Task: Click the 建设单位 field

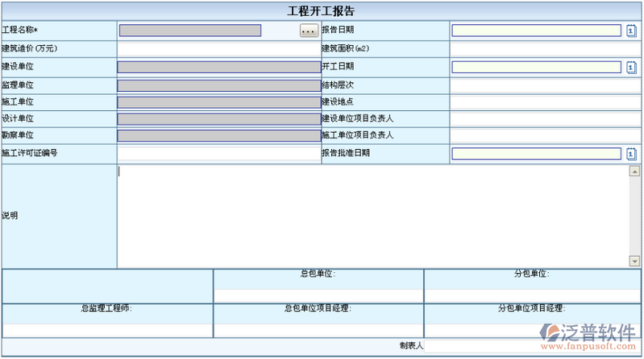Action: pyautogui.click(x=219, y=67)
